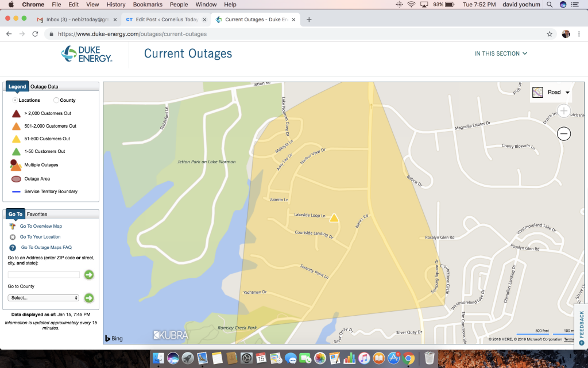Click the browser address bar URL
Screen dimensions: 588x368
point(133,34)
